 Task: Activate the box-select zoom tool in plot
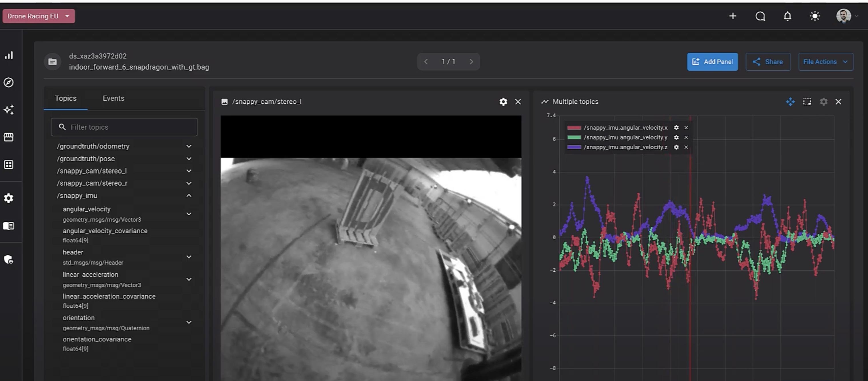(807, 102)
